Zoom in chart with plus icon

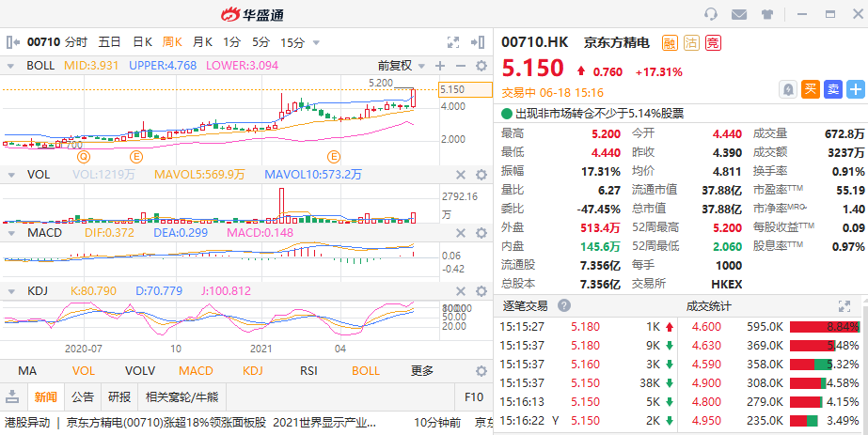(x=440, y=66)
